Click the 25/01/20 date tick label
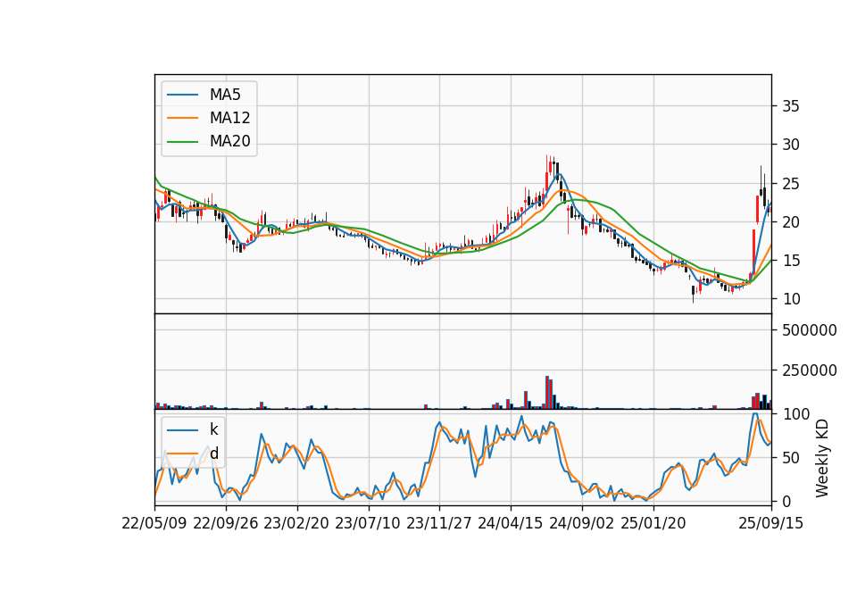 (653, 523)
